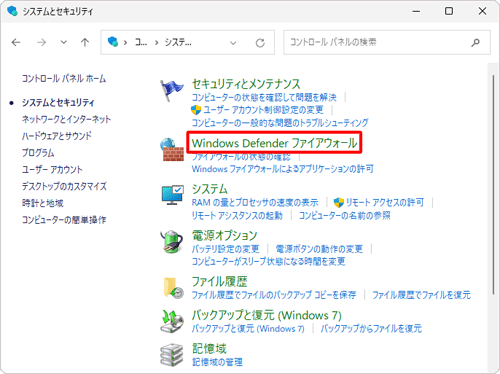Click ファイル履歴でファイルを復元 link
This screenshot has width=500, height=374.
(421, 295)
